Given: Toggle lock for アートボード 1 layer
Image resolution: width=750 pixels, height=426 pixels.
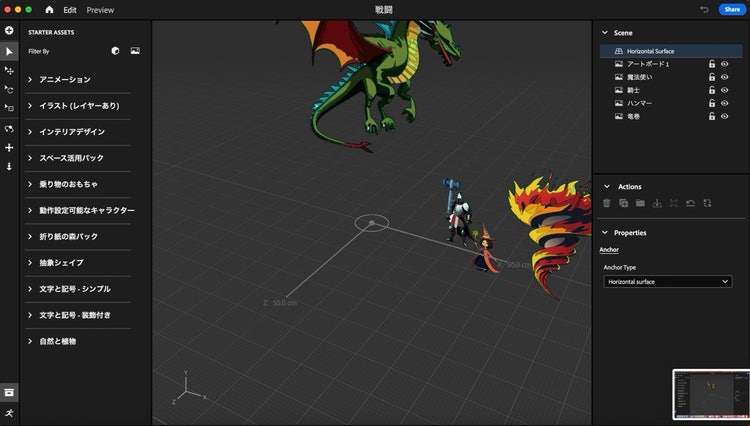Looking at the screenshot, I should pos(712,64).
